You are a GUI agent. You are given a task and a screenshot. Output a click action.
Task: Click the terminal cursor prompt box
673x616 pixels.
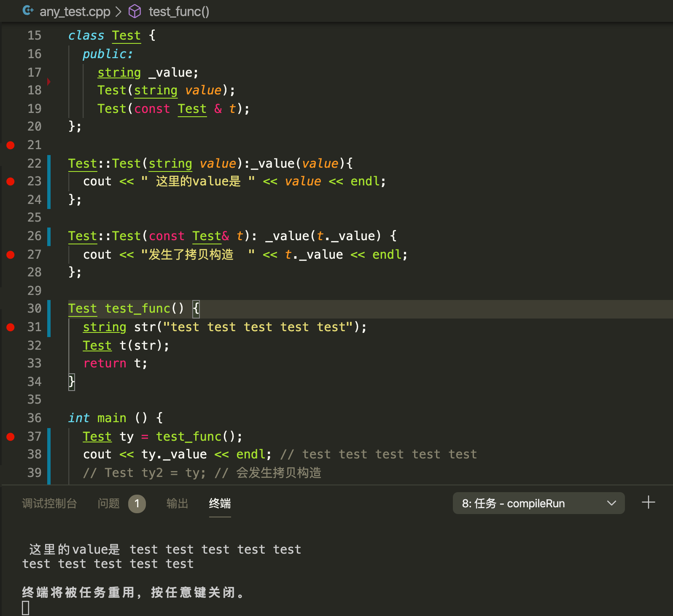26,608
